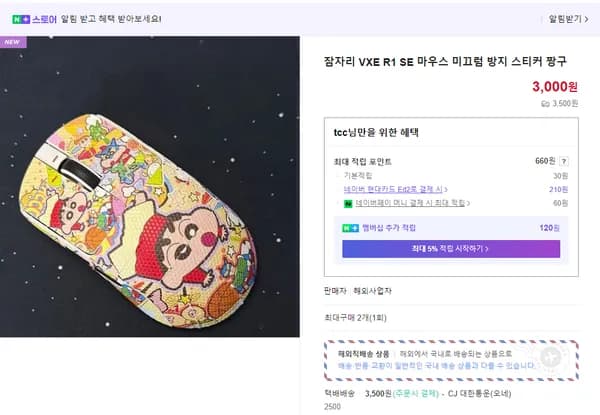
Task: Click the question mark help icon
Action: 564,161
